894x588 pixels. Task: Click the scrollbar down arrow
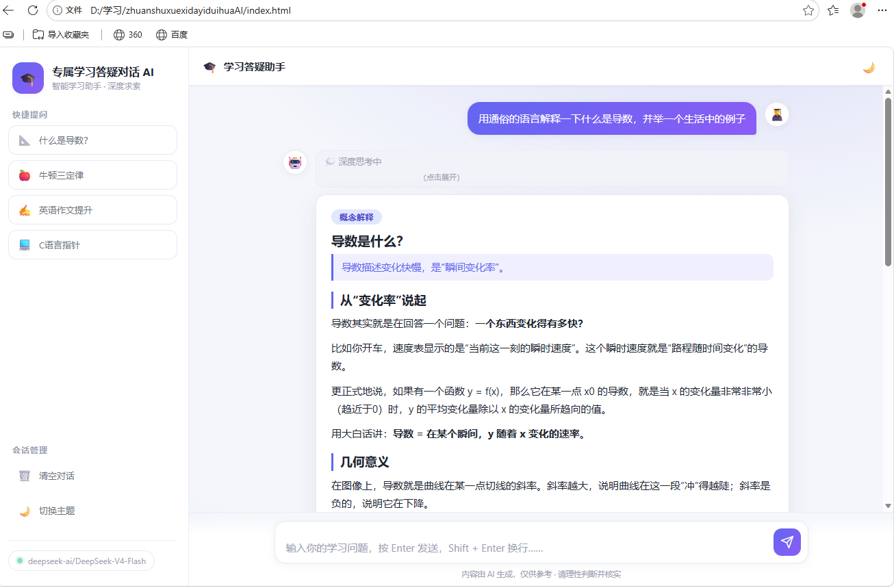888,506
